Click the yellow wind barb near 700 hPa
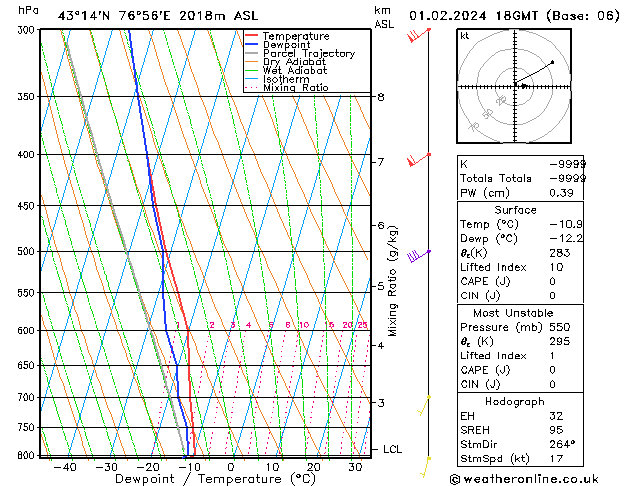 (x=425, y=404)
